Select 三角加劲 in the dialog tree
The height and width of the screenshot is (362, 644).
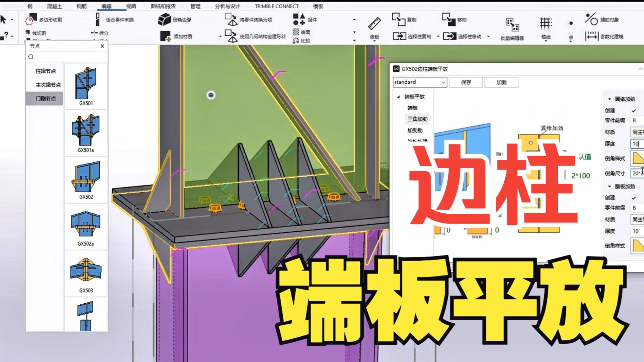tap(417, 119)
